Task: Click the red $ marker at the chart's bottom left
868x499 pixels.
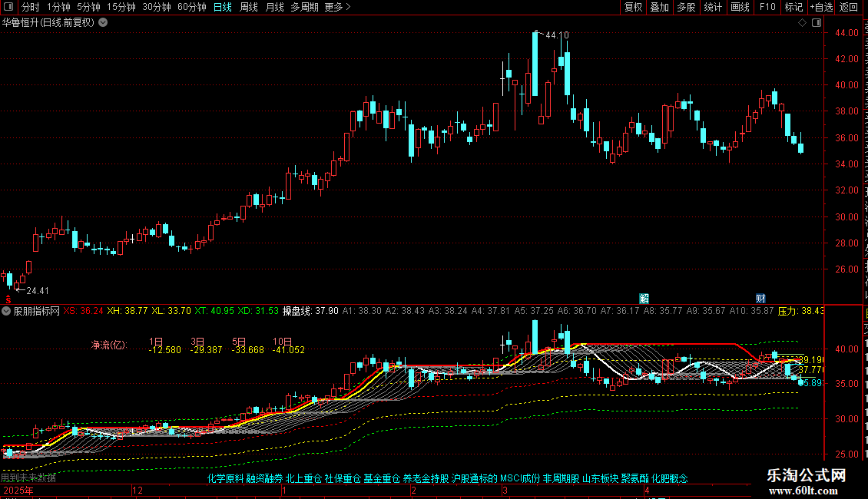Action: pos(8,299)
